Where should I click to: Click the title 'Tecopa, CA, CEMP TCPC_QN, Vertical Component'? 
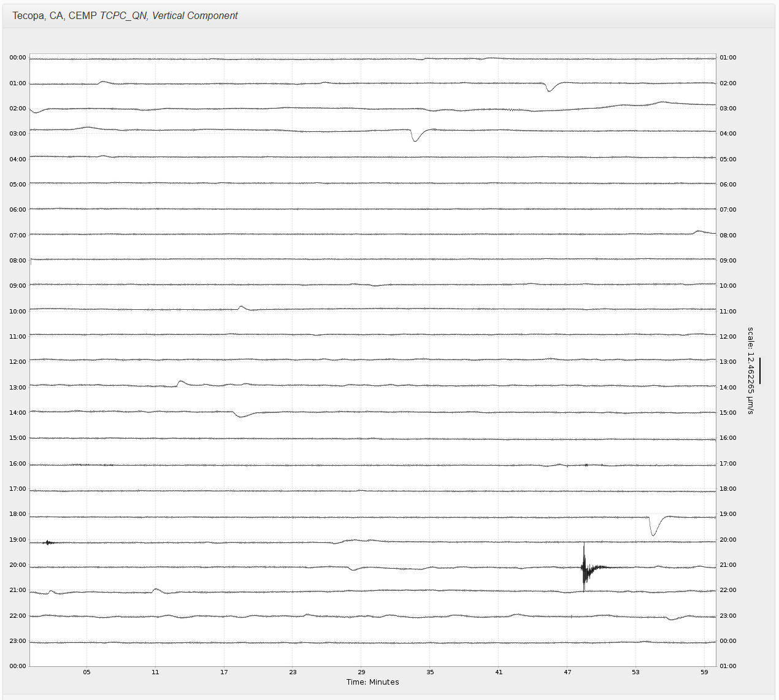coord(125,16)
